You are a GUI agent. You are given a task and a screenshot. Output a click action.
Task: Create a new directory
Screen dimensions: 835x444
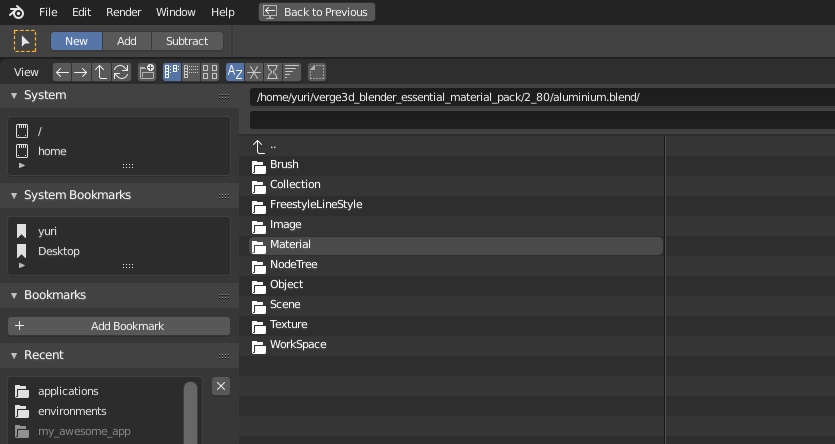click(x=147, y=72)
